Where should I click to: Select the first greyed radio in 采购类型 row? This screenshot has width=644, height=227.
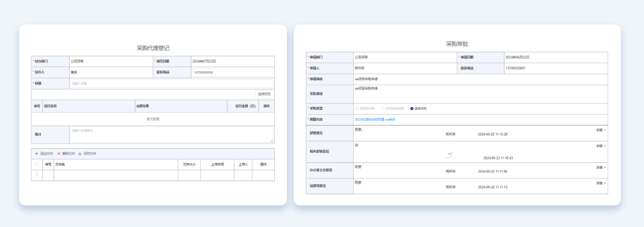pos(357,109)
